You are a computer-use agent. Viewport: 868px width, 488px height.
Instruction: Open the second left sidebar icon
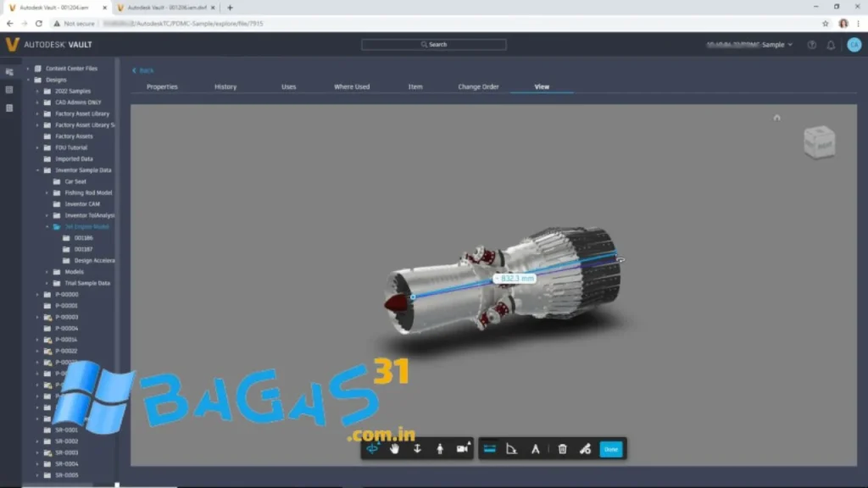[x=9, y=90]
